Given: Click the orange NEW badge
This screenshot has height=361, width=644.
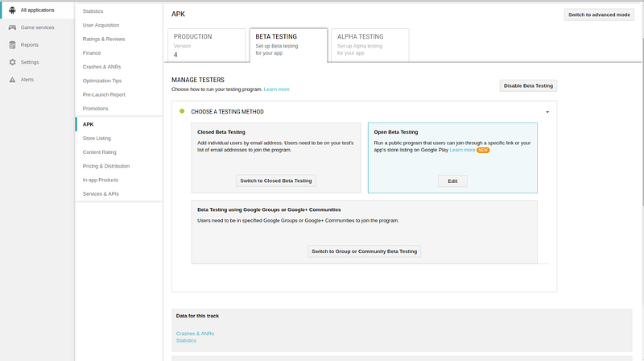Looking at the screenshot, I should pyautogui.click(x=483, y=151).
